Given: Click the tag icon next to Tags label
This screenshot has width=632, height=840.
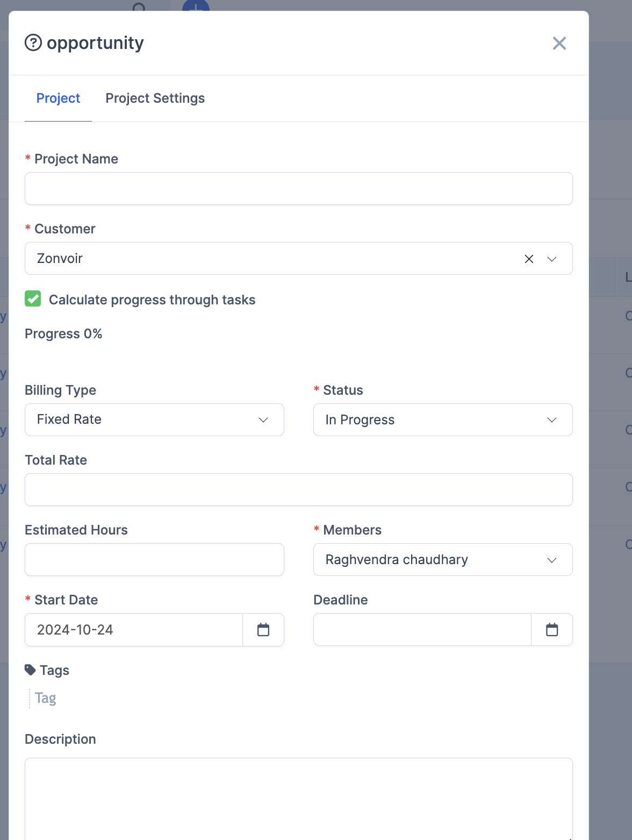Looking at the screenshot, I should pos(30,669).
